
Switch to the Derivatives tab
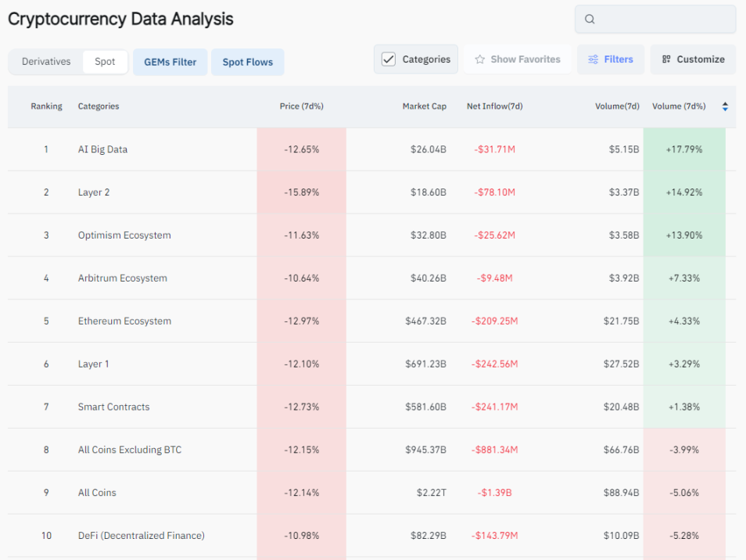pos(46,62)
